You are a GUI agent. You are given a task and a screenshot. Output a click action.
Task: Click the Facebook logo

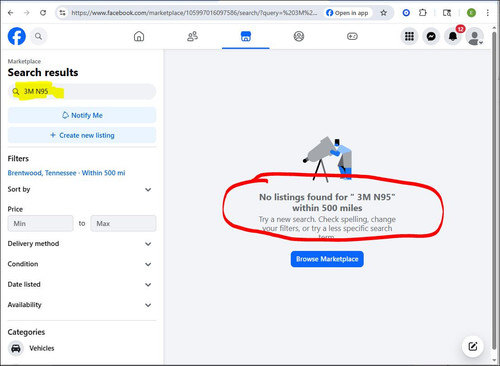click(17, 36)
